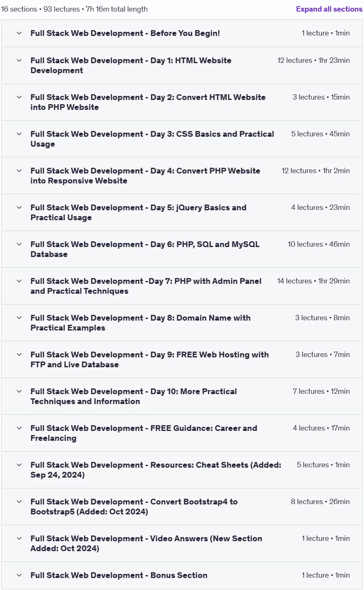The image size is (364, 590).
Task: Click chevron beside Day 4 Responsive Website
Action: (x=19, y=171)
